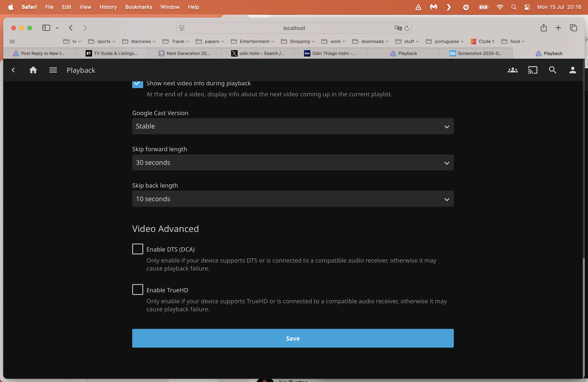Reload the page with refresh icon
This screenshot has width=588, height=382.
(x=407, y=28)
